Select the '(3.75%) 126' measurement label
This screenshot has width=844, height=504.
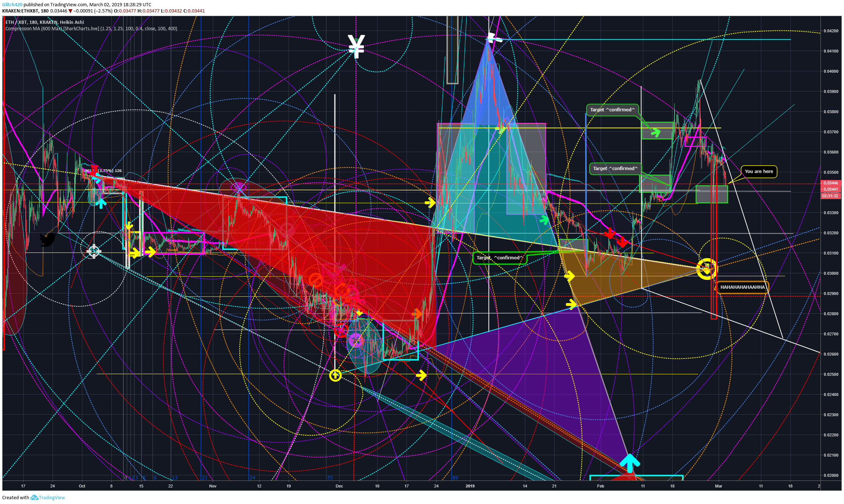tap(110, 170)
